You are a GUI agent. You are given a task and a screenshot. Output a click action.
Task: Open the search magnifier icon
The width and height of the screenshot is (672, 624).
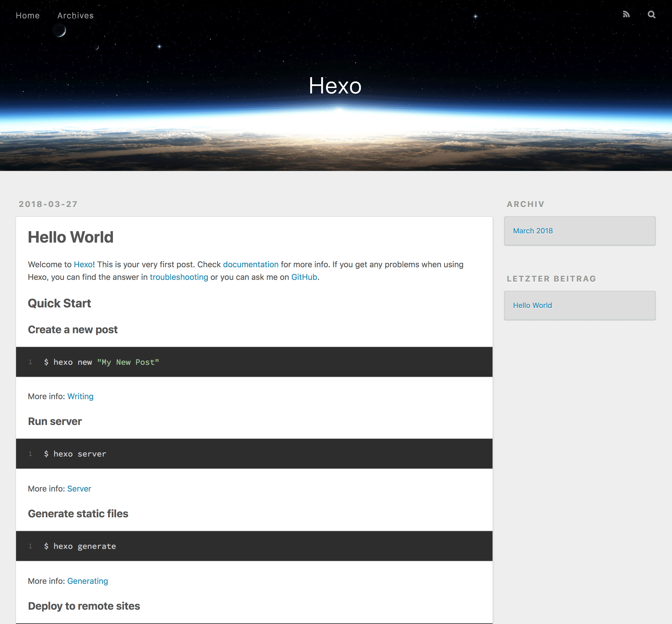(x=651, y=15)
